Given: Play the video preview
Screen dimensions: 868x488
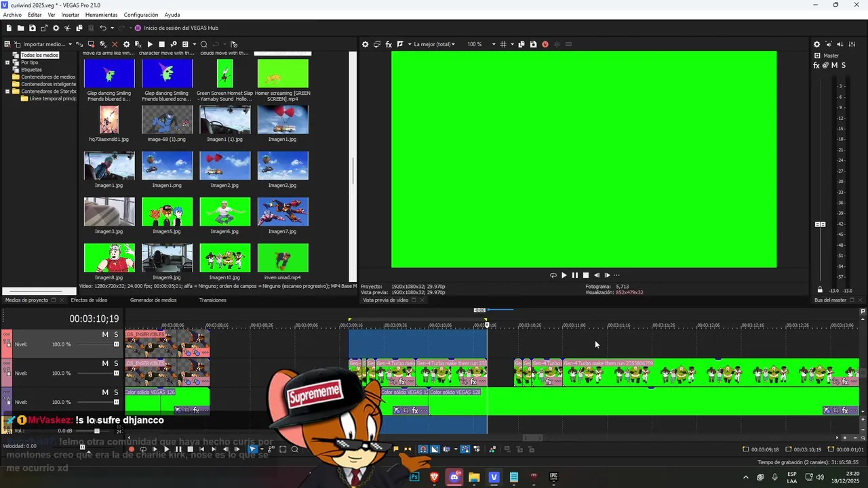Looking at the screenshot, I should click(564, 275).
